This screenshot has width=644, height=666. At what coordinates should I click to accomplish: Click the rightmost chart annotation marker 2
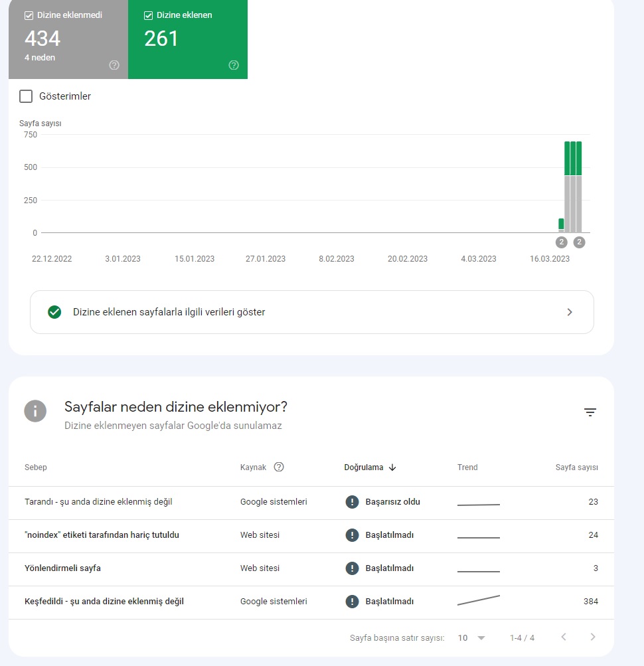(579, 242)
